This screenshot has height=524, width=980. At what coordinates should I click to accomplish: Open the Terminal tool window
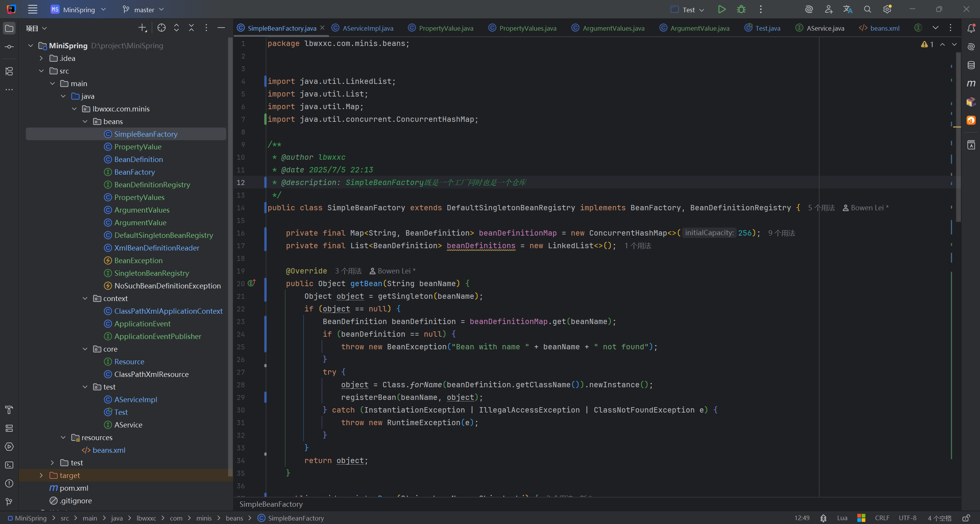pyautogui.click(x=9, y=465)
